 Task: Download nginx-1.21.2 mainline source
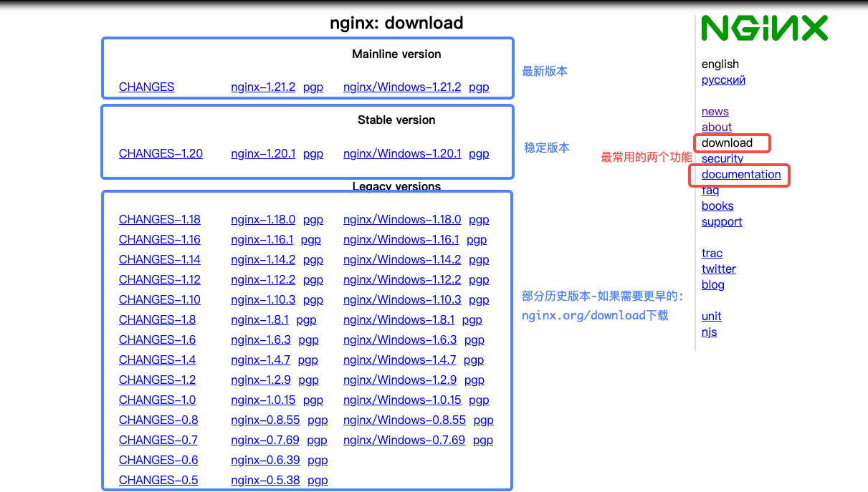point(263,87)
